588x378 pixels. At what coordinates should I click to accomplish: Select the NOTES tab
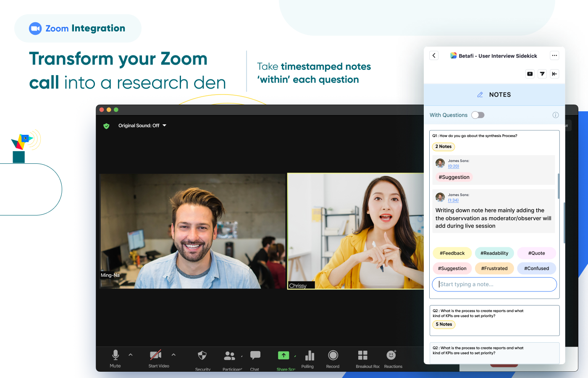click(x=494, y=94)
